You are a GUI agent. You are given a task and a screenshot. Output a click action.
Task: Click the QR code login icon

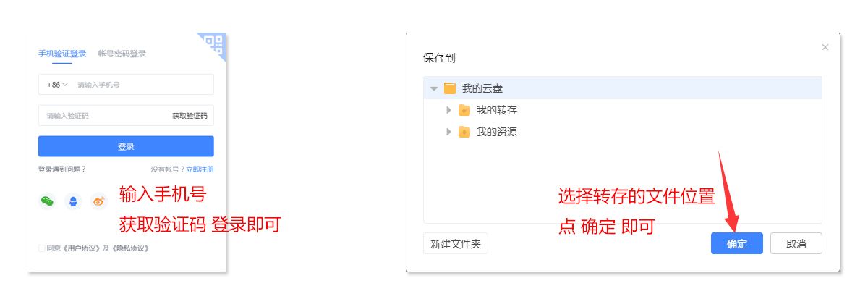point(214,45)
